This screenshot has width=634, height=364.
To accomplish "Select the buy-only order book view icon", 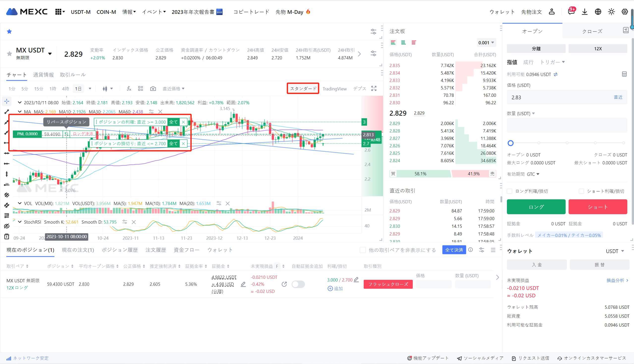I will (403, 43).
